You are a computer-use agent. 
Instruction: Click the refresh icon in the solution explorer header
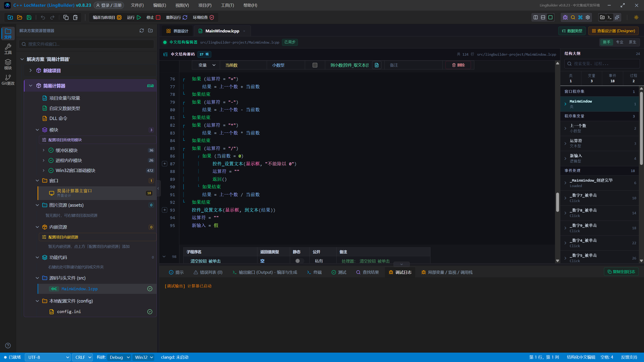tap(142, 30)
